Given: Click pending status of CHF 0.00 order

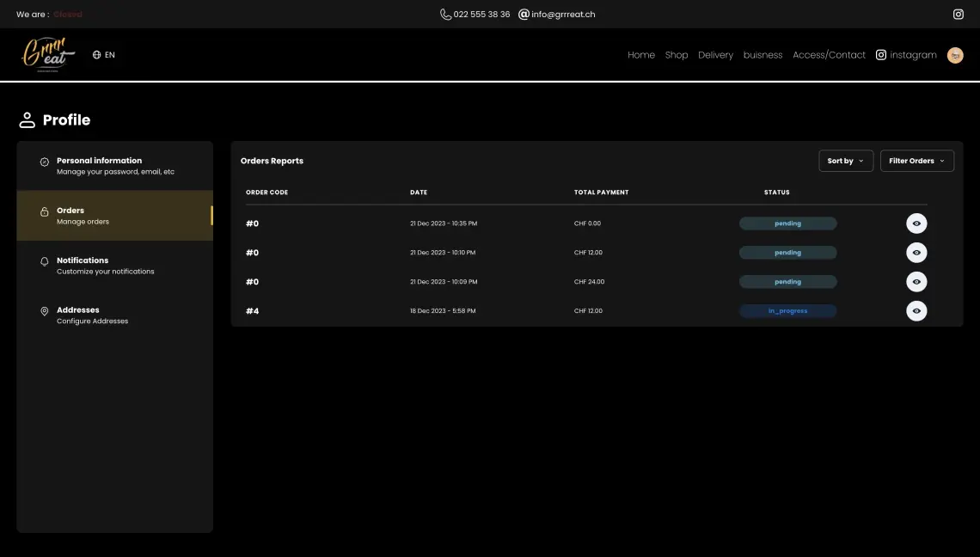Looking at the screenshot, I should [x=787, y=223].
